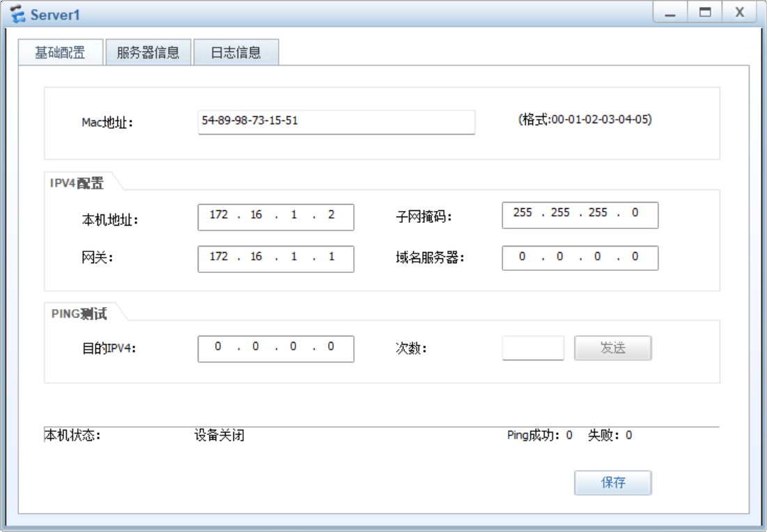
Task: Click the 本机地址 IP input field
Action: point(276,217)
